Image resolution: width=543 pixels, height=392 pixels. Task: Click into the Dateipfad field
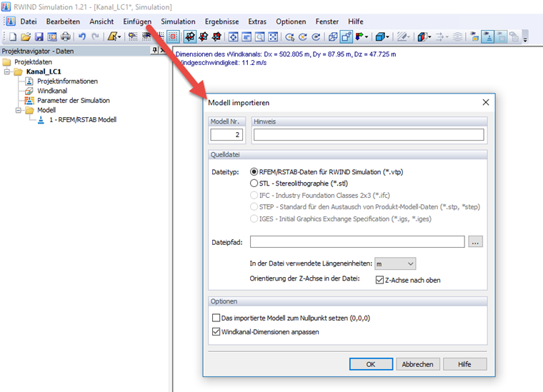pos(357,242)
